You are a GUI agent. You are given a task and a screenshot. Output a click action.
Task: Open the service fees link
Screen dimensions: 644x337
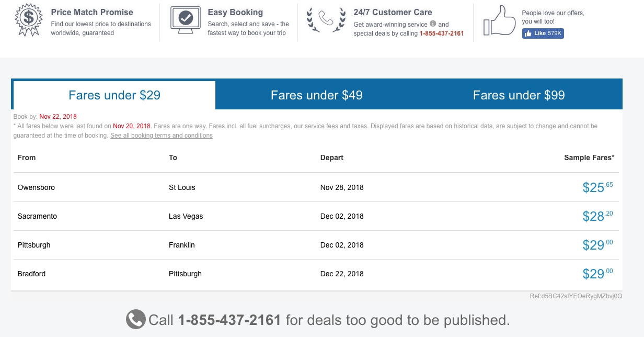[321, 126]
